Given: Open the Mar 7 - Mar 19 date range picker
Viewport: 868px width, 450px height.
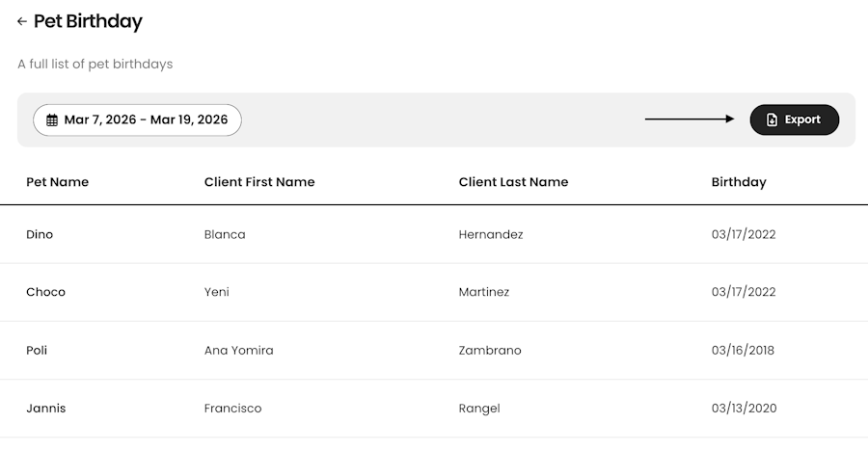Looking at the screenshot, I should pos(137,119).
